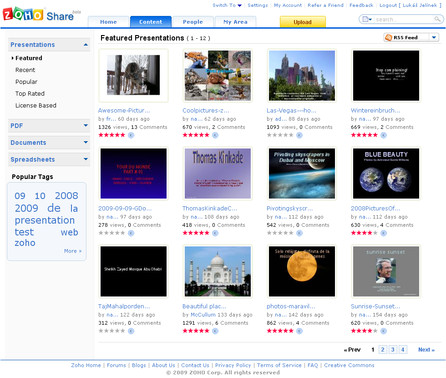Open the Las Vegas skyline thumbnail

(302, 75)
